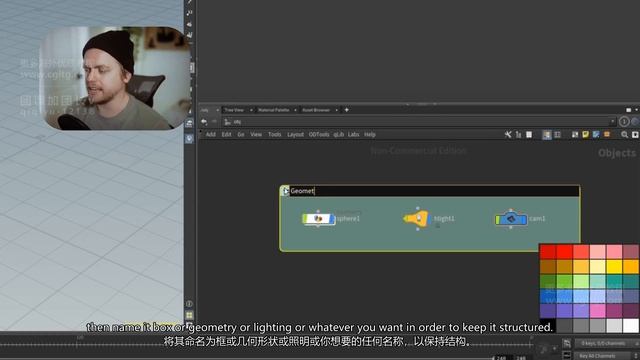This screenshot has height=360, width=640.
Task: Pick the dark blue color swatch
Action: click(548, 296)
